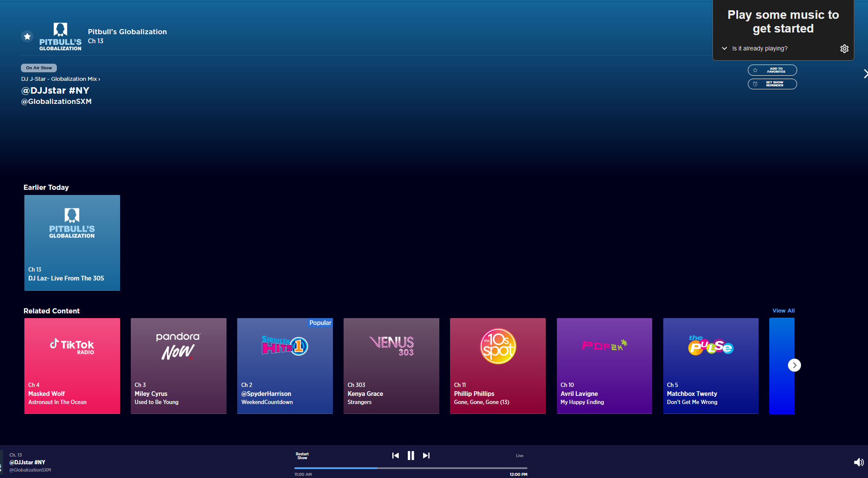The width and height of the screenshot is (868, 478).
Task: Click View All in Related Content
Action: 783,310
